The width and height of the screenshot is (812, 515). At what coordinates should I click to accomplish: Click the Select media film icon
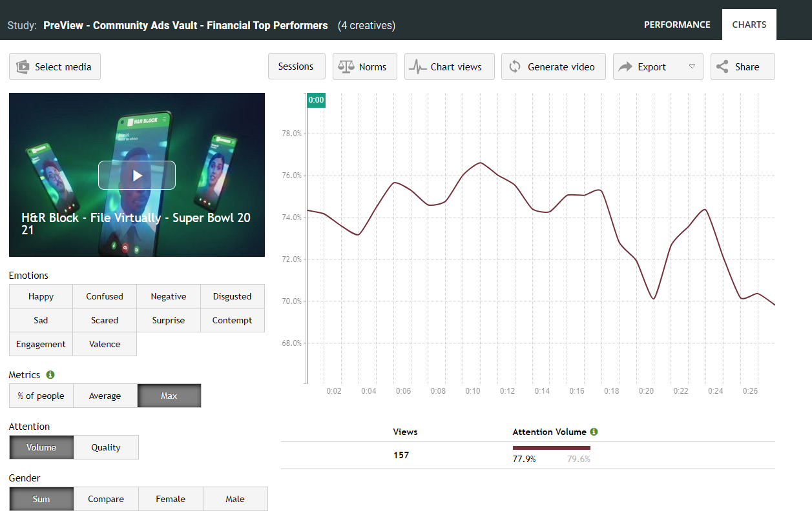pyautogui.click(x=23, y=66)
